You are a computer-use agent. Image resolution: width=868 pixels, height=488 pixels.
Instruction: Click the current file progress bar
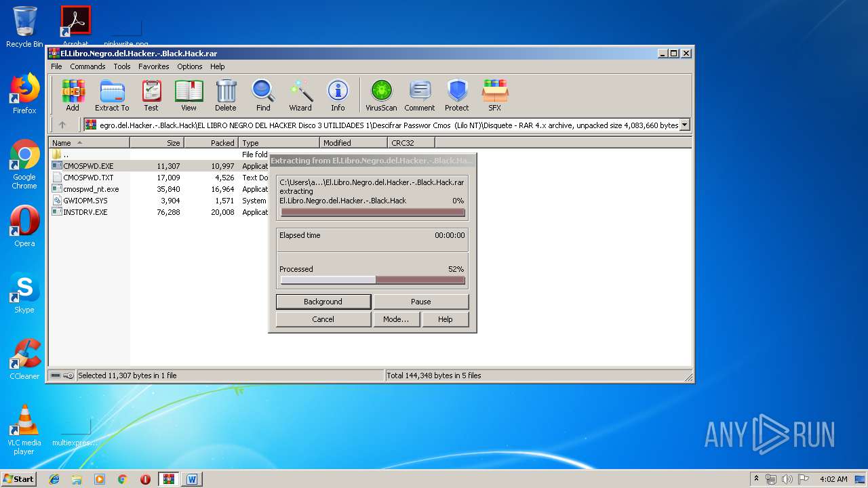[x=373, y=212]
